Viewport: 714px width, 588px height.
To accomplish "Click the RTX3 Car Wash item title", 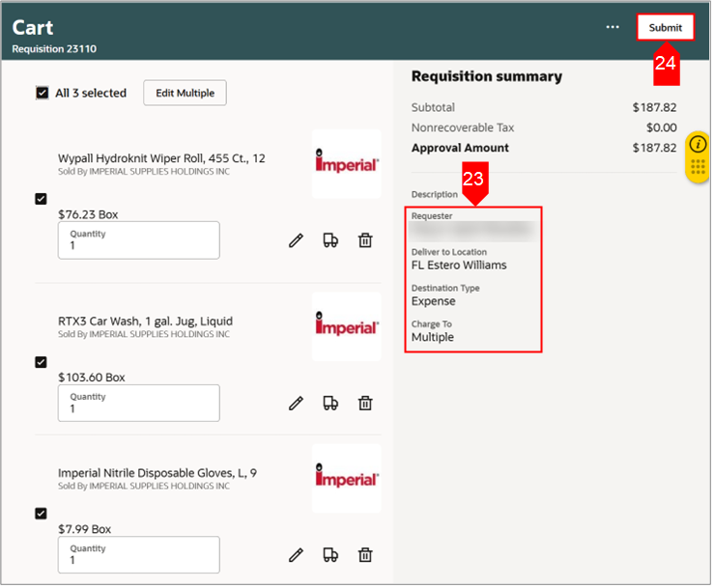I will [x=145, y=322].
